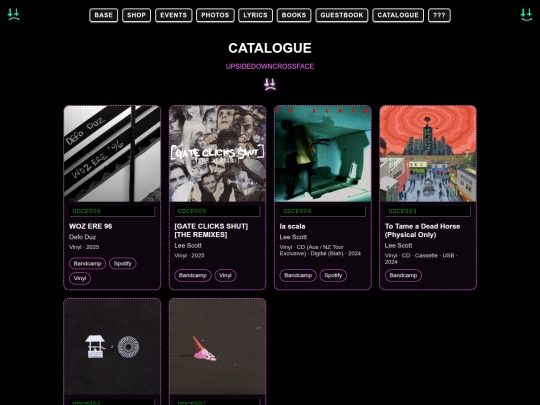Screen dimensions: 540x405
Task: Click the [GATE CLICKS SHUT] [THE REMIXES] title
Action: [211, 230]
